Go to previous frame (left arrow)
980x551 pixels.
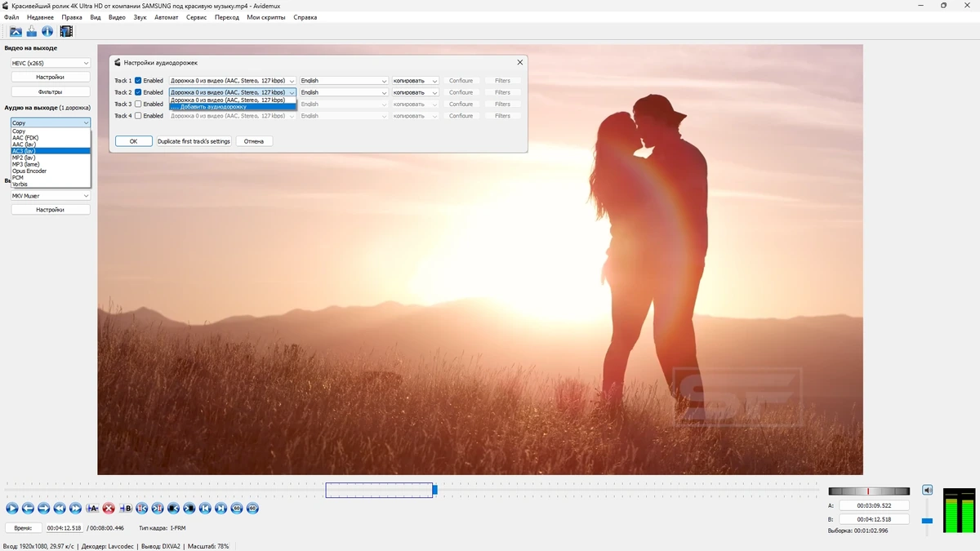click(x=28, y=509)
